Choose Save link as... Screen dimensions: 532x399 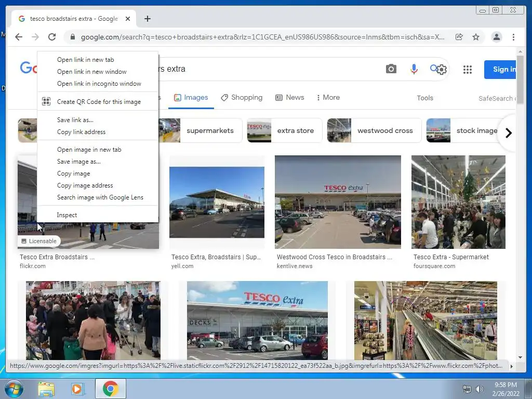98,120
